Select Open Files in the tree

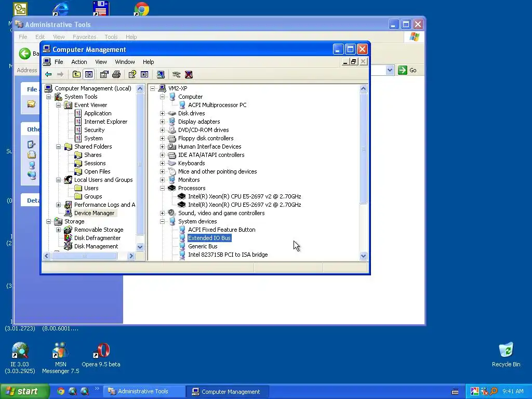click(x=97, y=171)
